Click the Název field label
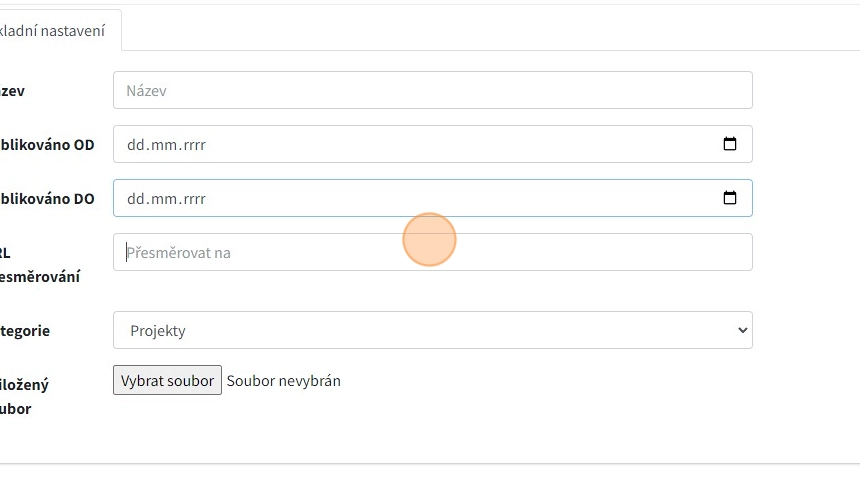Viewport: 860px width, 481px height. (12, 91)
